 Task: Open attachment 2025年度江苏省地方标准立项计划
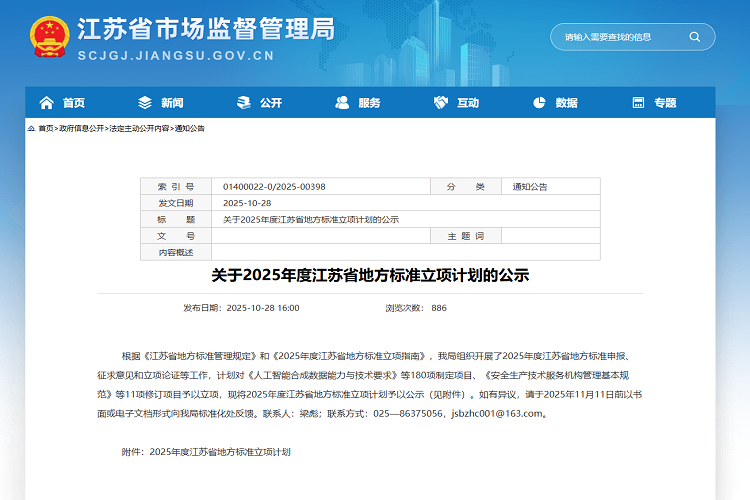tap(219, 452)
